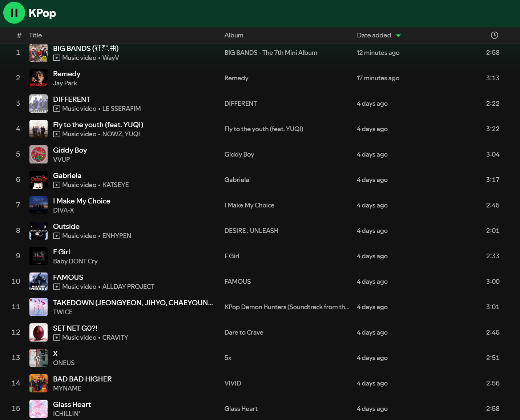520x420 pixels.
Task: Click the Album column header
Action: [234, 35]
